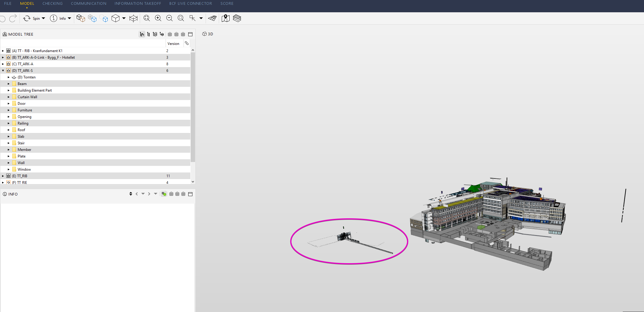The image size is (644, 312).
Task: Select the (E) TT_RIB model row
Action: coord(22,176)
